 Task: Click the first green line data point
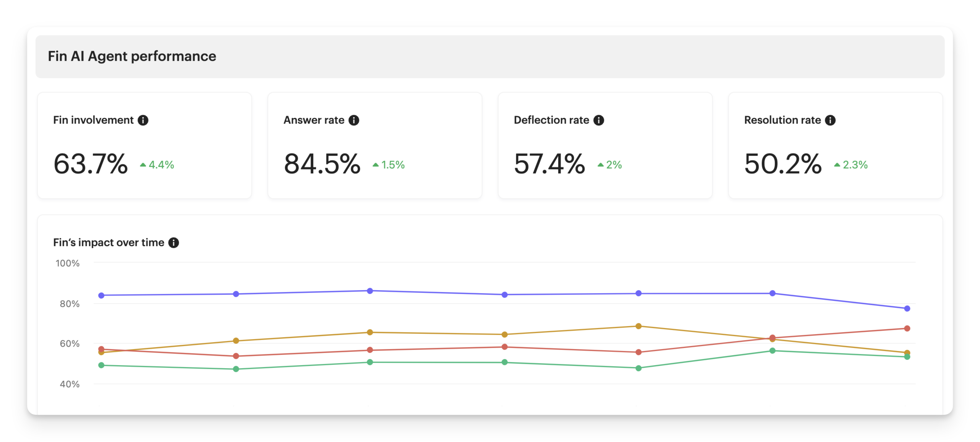pos(101,365)
